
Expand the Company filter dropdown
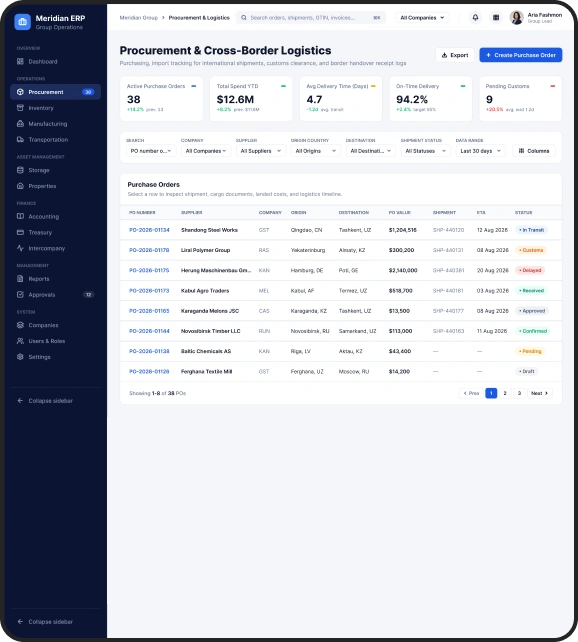point(206,151)
